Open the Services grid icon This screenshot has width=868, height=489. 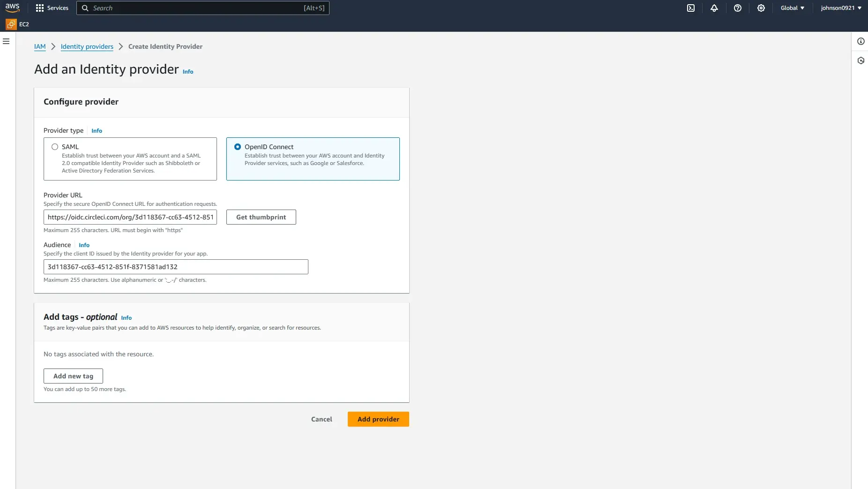click(x=40, y=8)
